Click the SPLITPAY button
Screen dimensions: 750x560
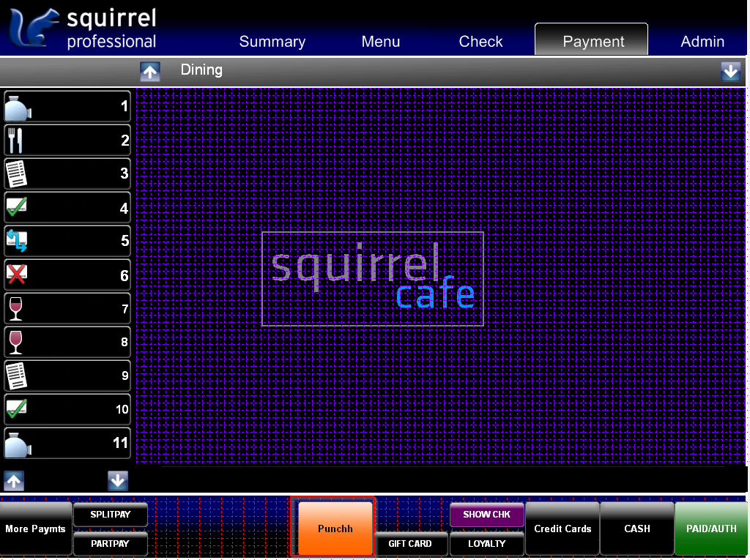[x=111, y=515]
